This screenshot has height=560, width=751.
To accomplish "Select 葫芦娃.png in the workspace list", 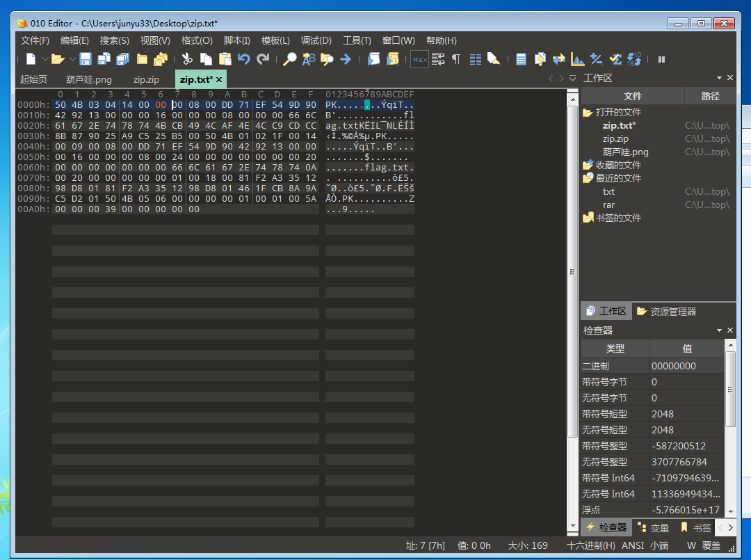I will tap(626, 152).
